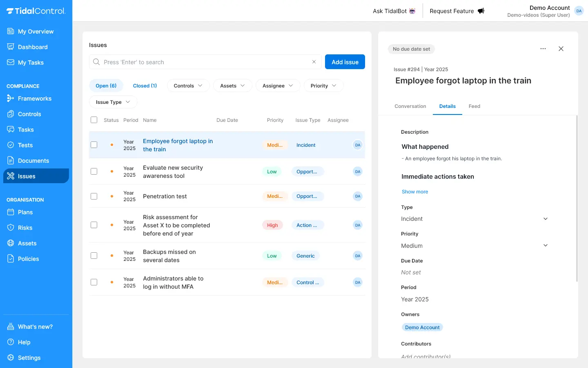This screenshot has width=588, height=368.
Task: Switch to the Conversation tab
Action: (x=410, y=106)
